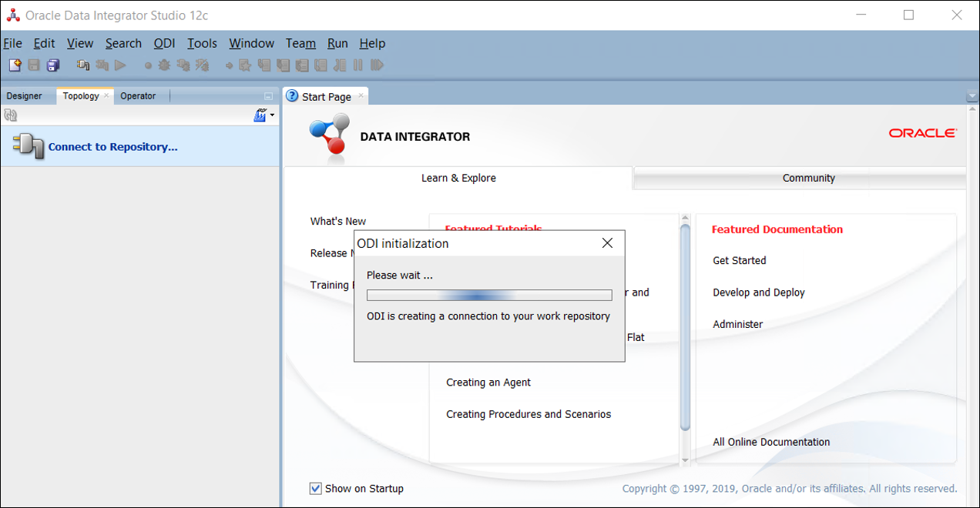Click the Refresh icon in Topology panel
980x508 pixels.
click(x=11, y=115)
